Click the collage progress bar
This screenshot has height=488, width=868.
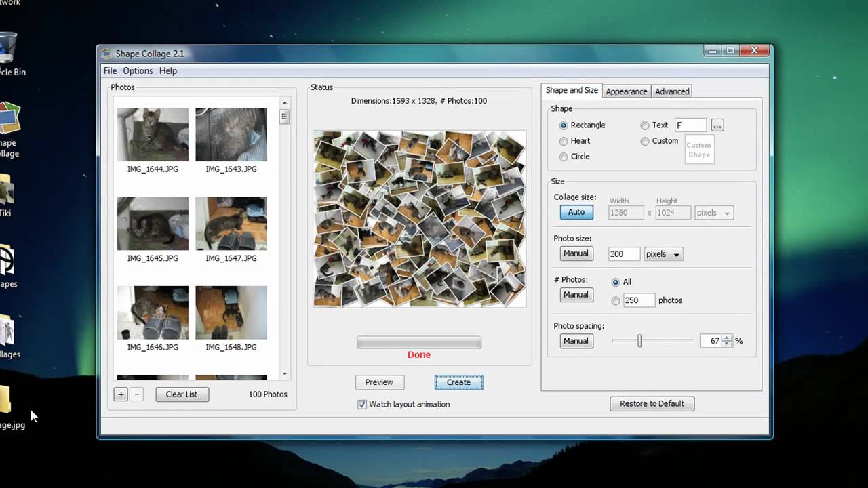tap(419, 342)
